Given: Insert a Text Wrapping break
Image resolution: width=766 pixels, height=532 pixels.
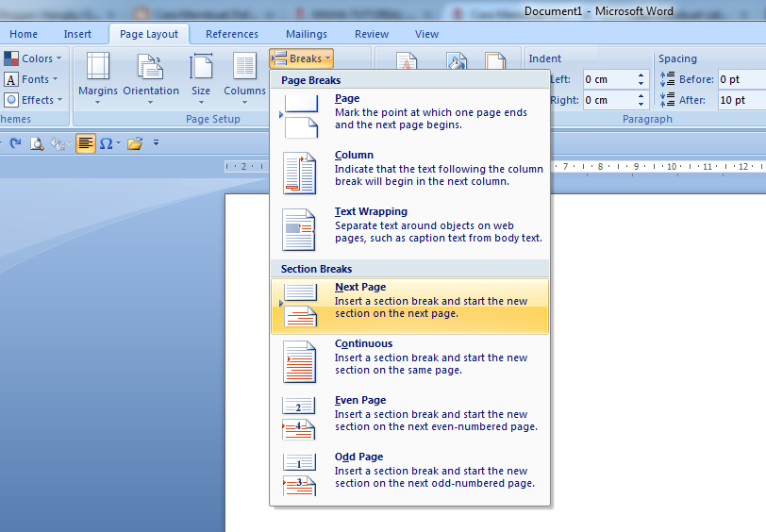Looking at the screenshot, I should (x=409, y=230).
